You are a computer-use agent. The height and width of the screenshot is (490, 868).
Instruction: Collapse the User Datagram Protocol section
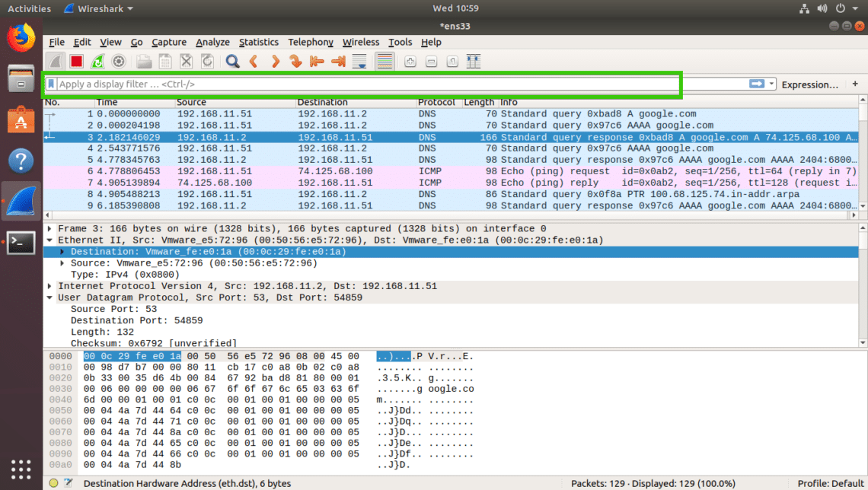tap(50, 297)
